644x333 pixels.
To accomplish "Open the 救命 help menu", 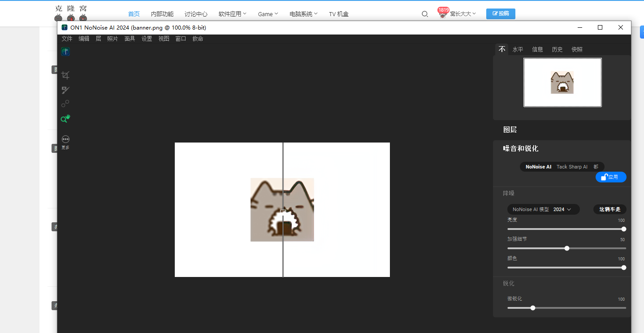I will (x=198, y=39).
